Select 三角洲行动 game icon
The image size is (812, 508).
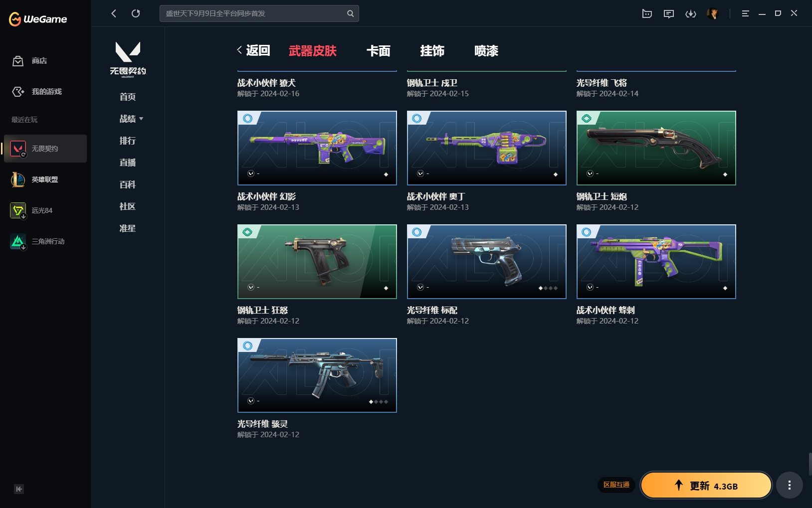18,241
